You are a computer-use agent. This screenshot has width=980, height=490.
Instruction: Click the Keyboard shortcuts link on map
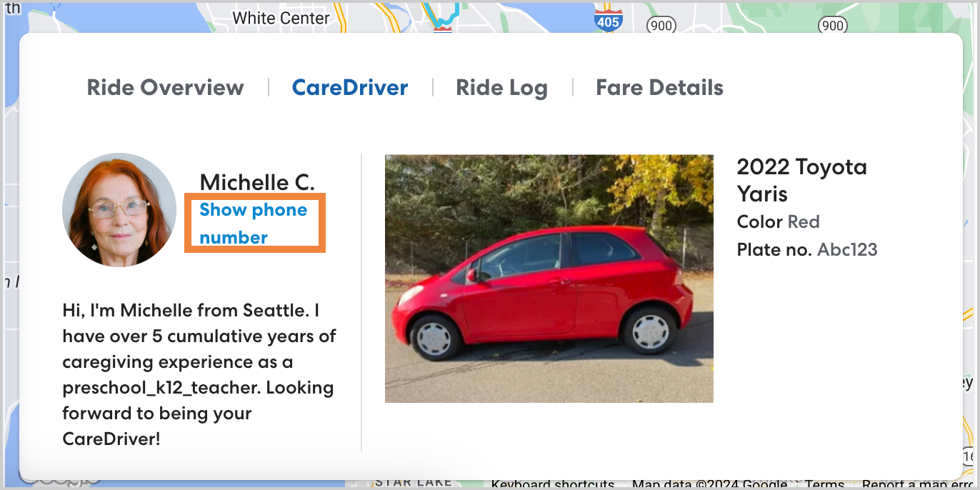click(x=553, y=484)
